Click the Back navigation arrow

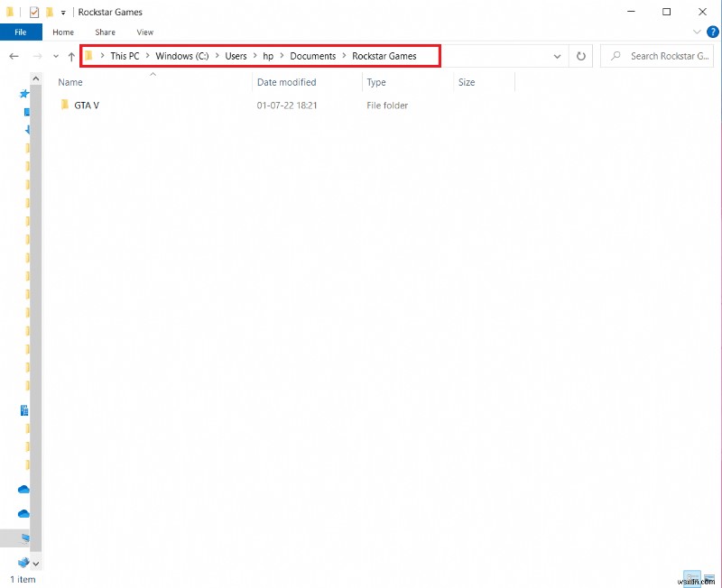14,56
